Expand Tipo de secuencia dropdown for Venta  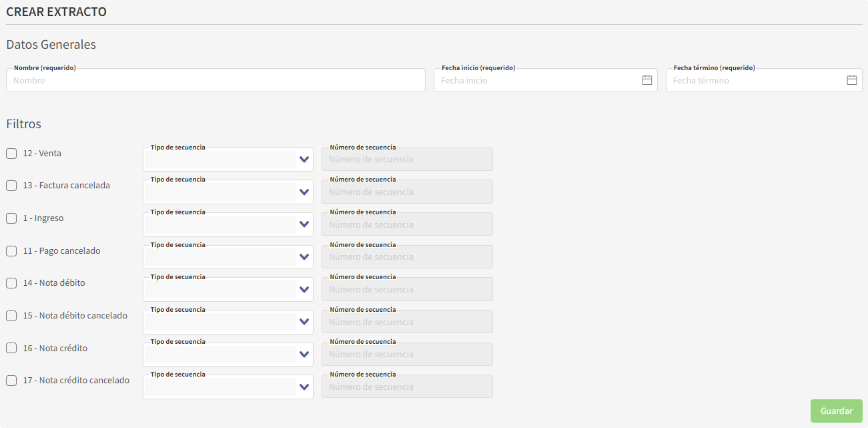click(x=228, y=160)
